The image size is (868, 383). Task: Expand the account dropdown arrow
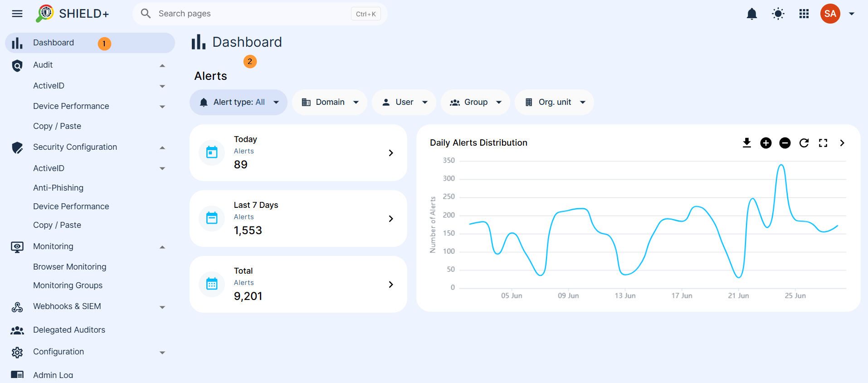pos(852,14)
